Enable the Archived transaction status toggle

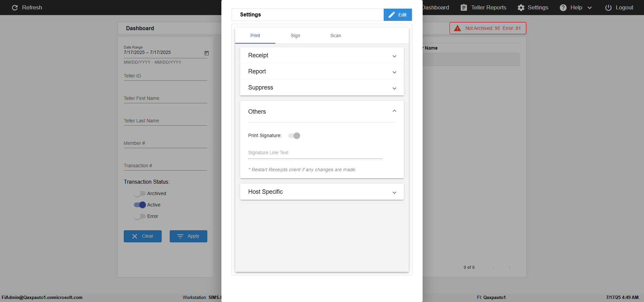pyautogui.click(x=140, y=193)
